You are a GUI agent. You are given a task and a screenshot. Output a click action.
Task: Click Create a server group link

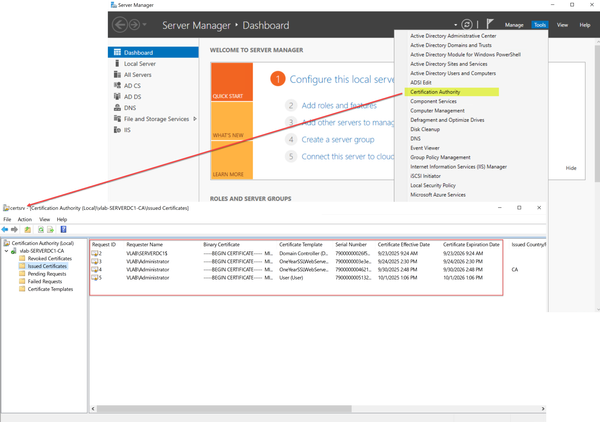(x=338, y=140)
